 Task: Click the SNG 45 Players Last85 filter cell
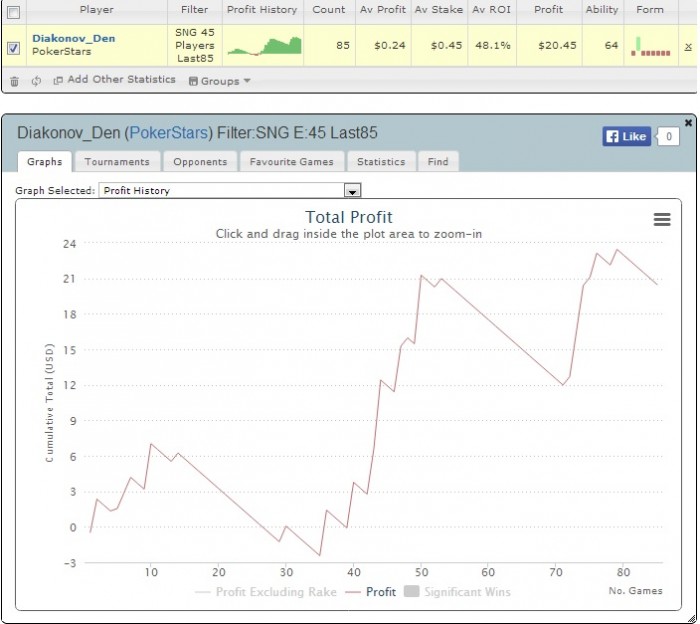[x=195, y=46]
